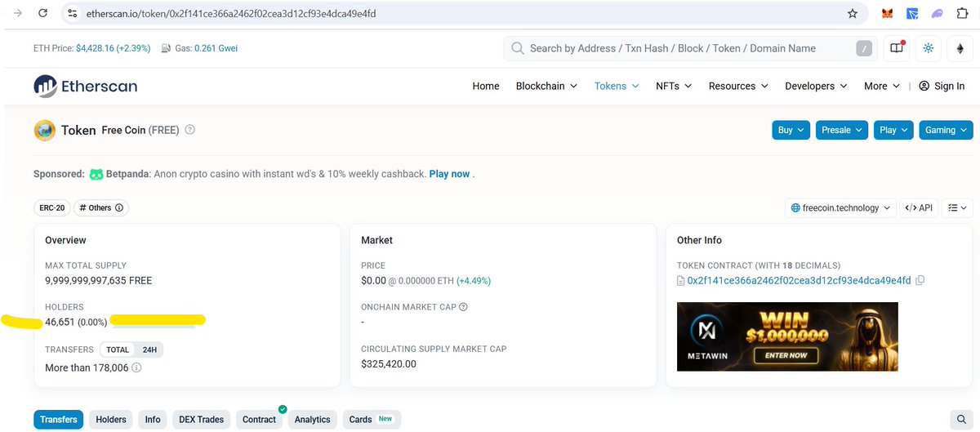Screen dimensions: 980x432
Task: Open the list options dropdown icon
Action: point(957,208)
